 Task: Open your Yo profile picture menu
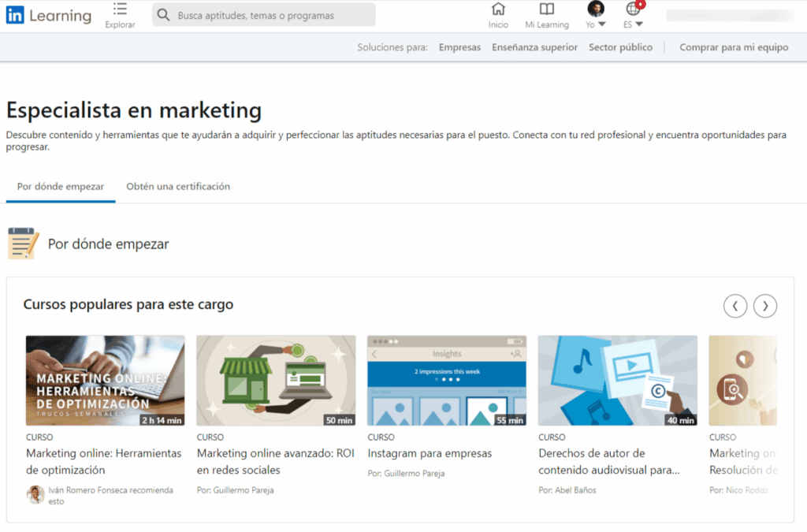coord(595,10)
